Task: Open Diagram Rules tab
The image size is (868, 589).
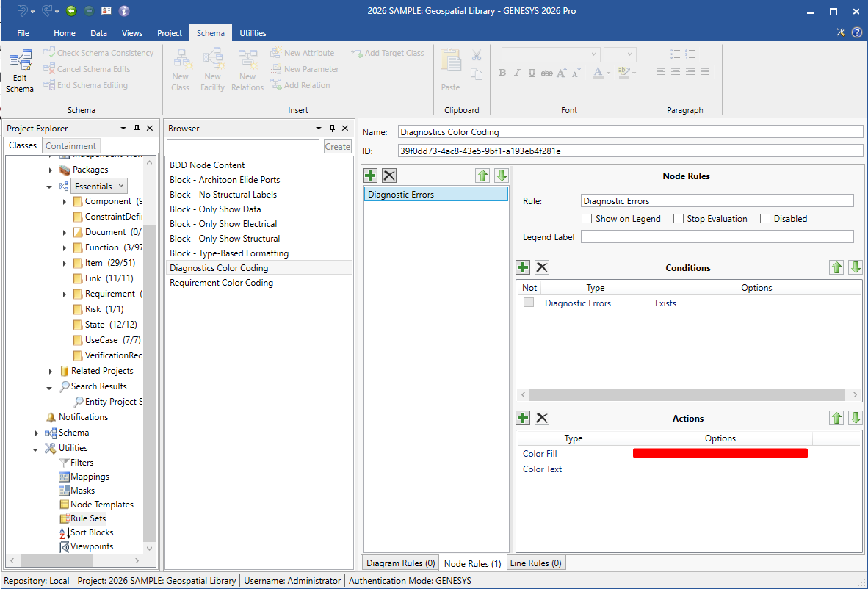Action: pos(400,563)
